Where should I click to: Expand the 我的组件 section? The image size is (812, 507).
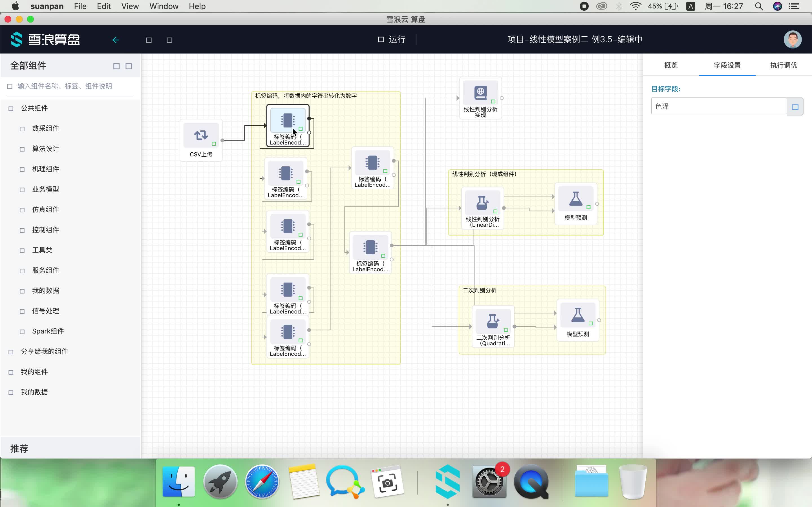(x=34, y=372)
